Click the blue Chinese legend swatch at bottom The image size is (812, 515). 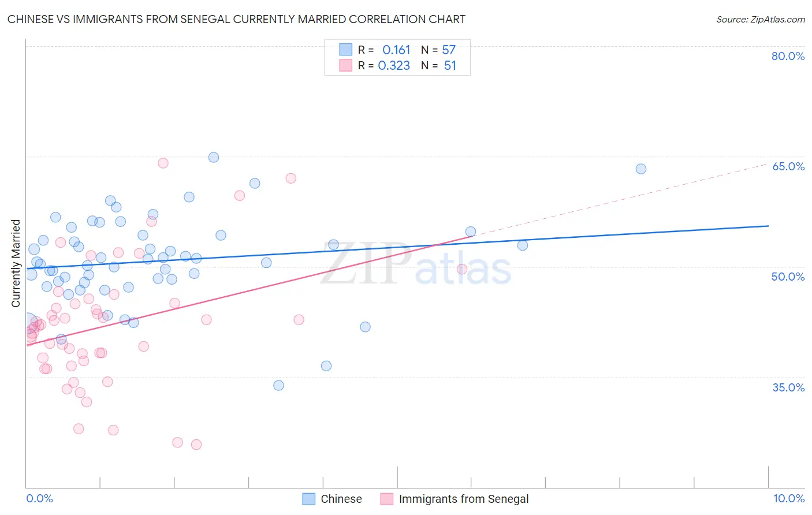click(x=309, y=499)
